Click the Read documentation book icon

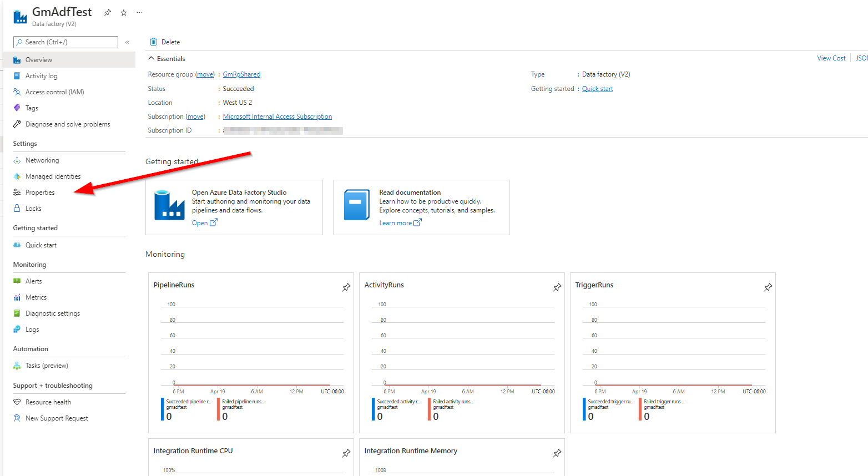pos(356,205)
